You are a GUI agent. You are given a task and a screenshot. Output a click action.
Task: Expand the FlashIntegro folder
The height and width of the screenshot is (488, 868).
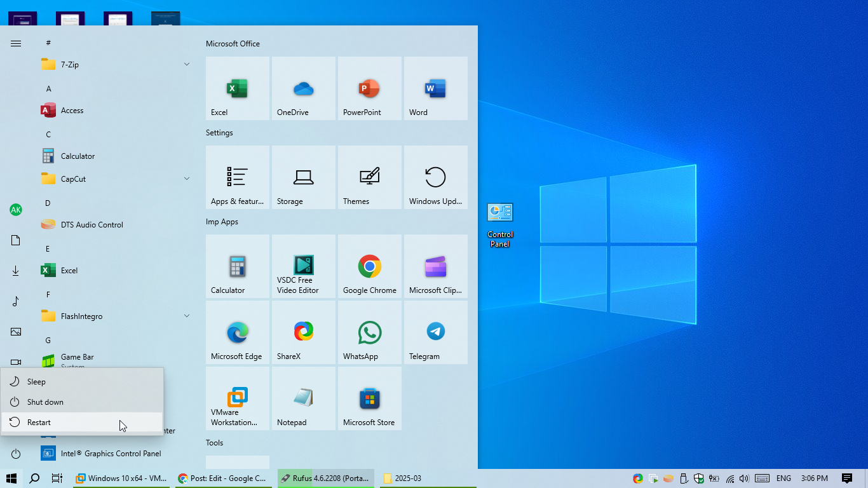(x=116, y=316)
